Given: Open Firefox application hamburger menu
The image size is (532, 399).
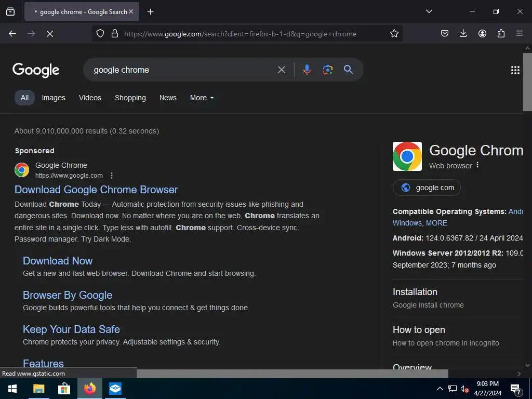Looking at the screenshot, I should point(520,33).
